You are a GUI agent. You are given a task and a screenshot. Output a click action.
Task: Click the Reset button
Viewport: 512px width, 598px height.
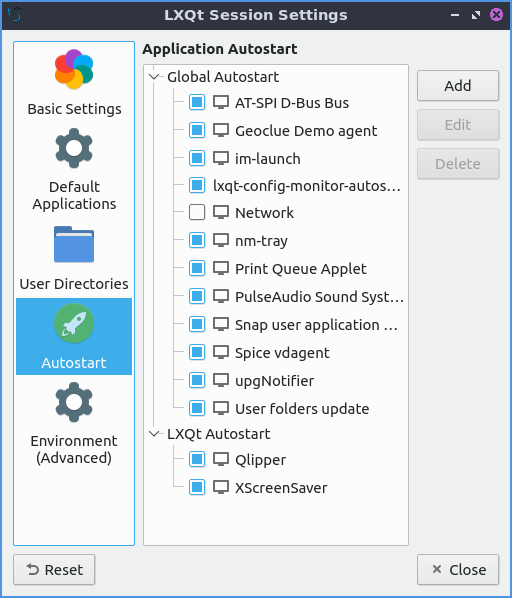[54, 569]
